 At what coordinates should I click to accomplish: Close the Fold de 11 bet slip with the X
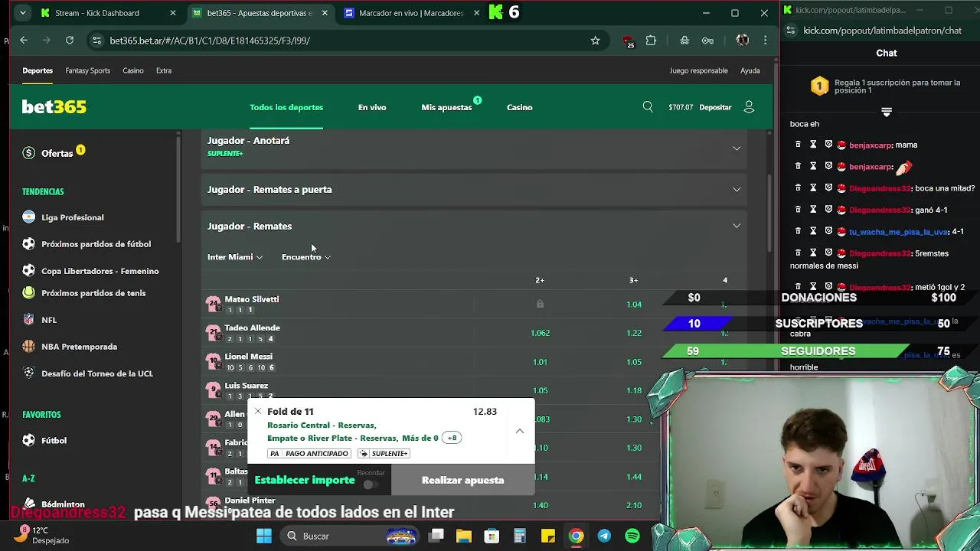point(258,412)
